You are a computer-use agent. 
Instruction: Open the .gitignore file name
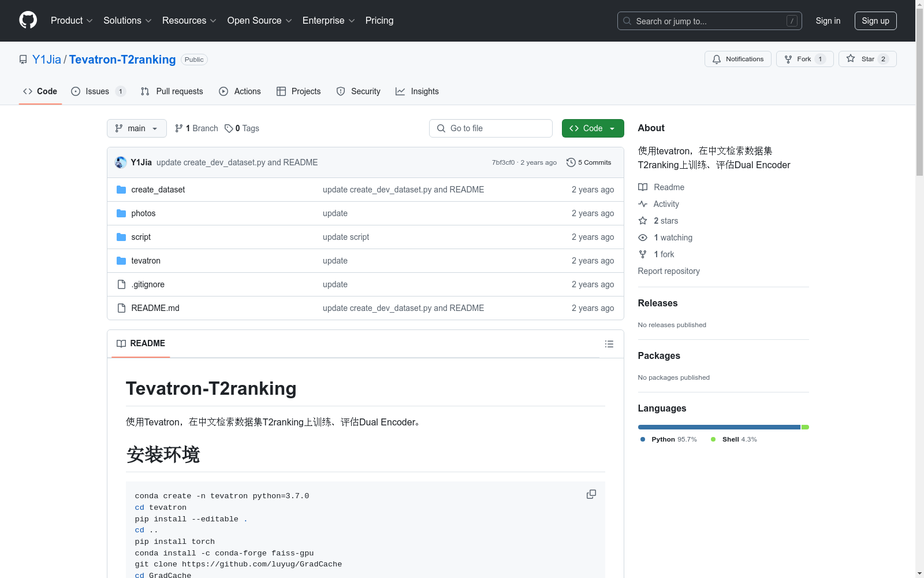pos(148,284)
